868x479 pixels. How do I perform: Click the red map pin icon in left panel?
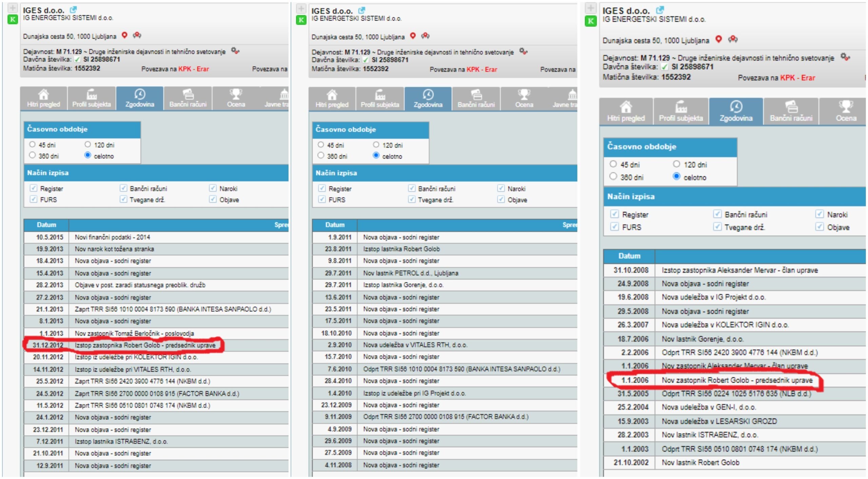(x=124, y=35)
